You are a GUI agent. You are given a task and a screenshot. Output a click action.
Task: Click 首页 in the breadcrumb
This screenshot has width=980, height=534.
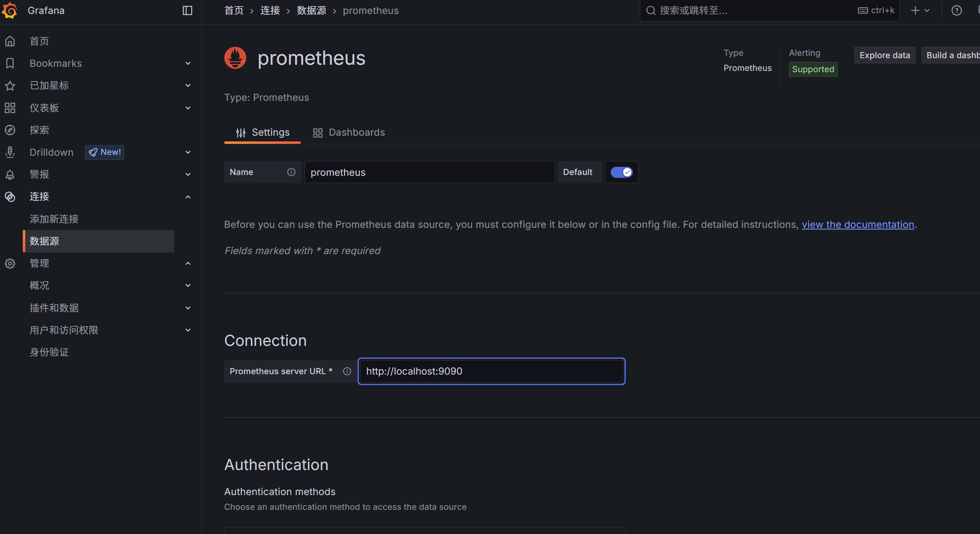point(234,11)
